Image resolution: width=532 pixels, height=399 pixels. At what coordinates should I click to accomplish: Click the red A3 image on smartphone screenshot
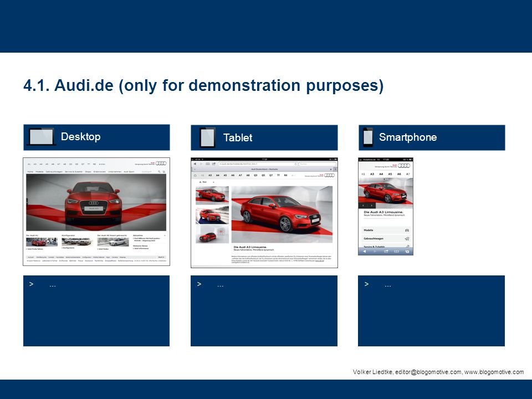(x=386, y=192)
